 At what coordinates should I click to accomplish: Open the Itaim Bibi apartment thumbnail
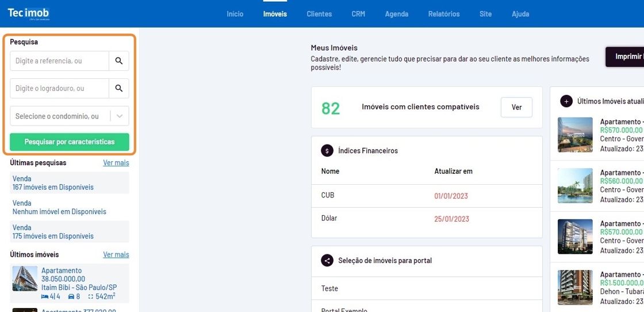point(25,279)
